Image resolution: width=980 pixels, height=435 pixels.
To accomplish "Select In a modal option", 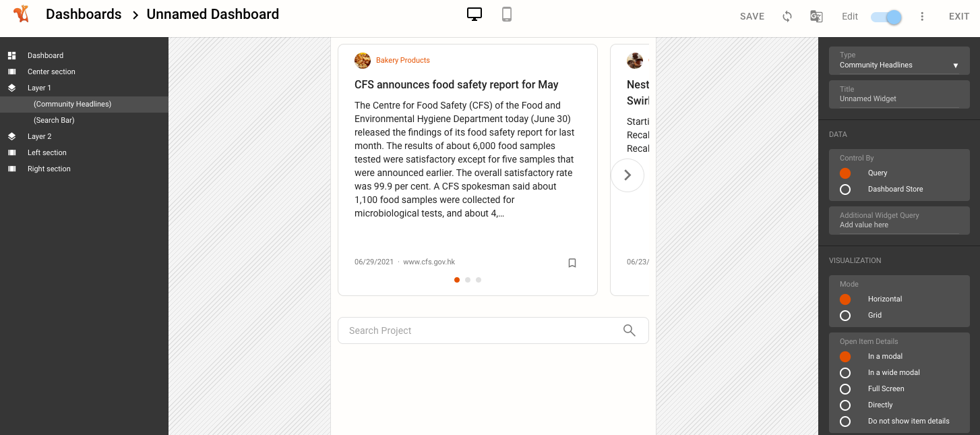I will [x=845, y=357].
